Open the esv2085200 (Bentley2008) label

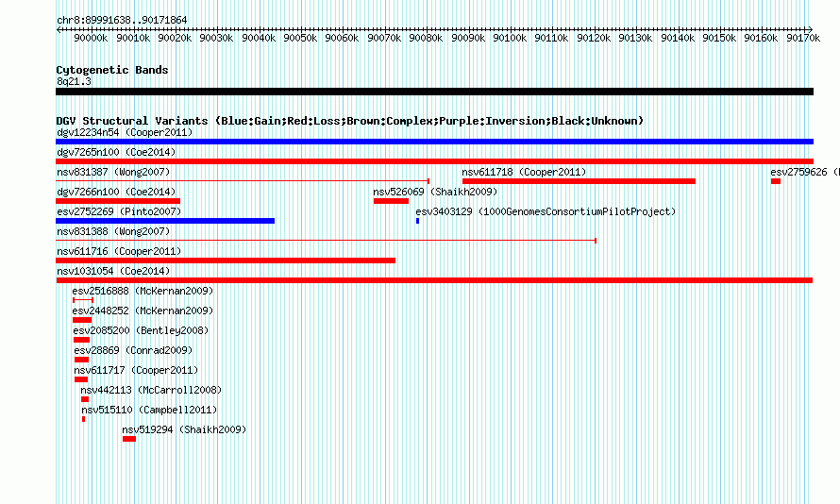[141, 330]
